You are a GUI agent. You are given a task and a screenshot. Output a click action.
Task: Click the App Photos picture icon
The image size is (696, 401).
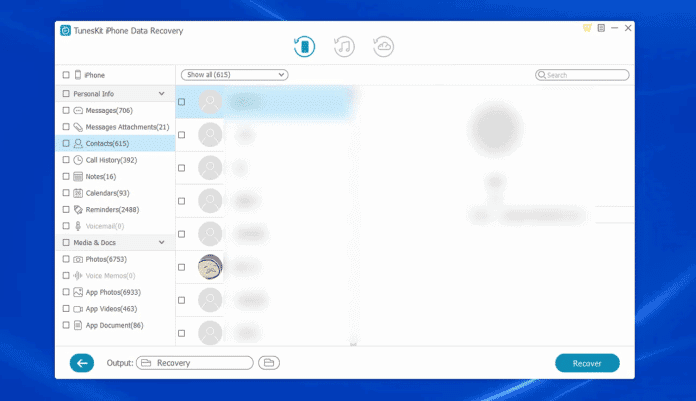point(78,292)
